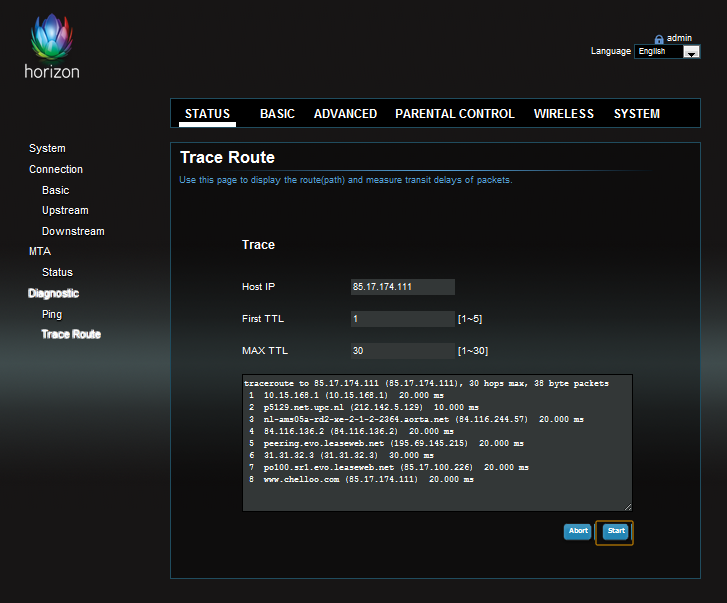This screenshot has width=727, height=603.
Task: Switch to the STATUS tab
Action: coord(207,114)
